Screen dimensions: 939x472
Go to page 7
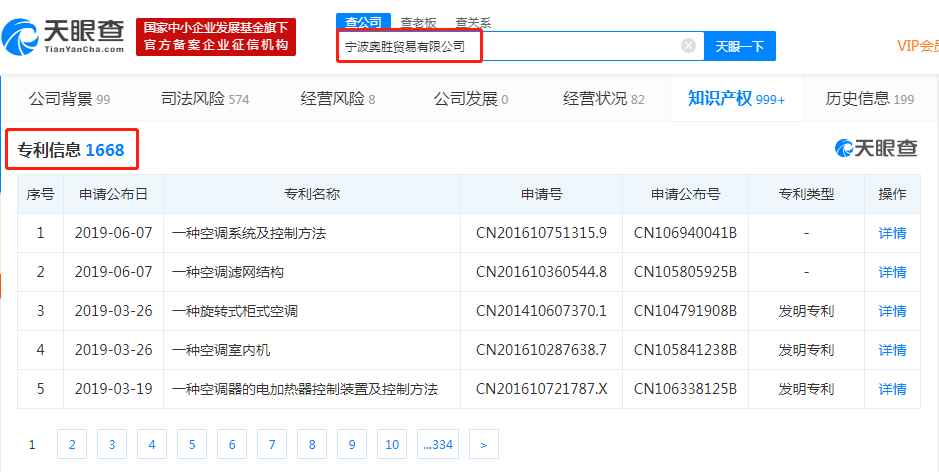point(272,444)
